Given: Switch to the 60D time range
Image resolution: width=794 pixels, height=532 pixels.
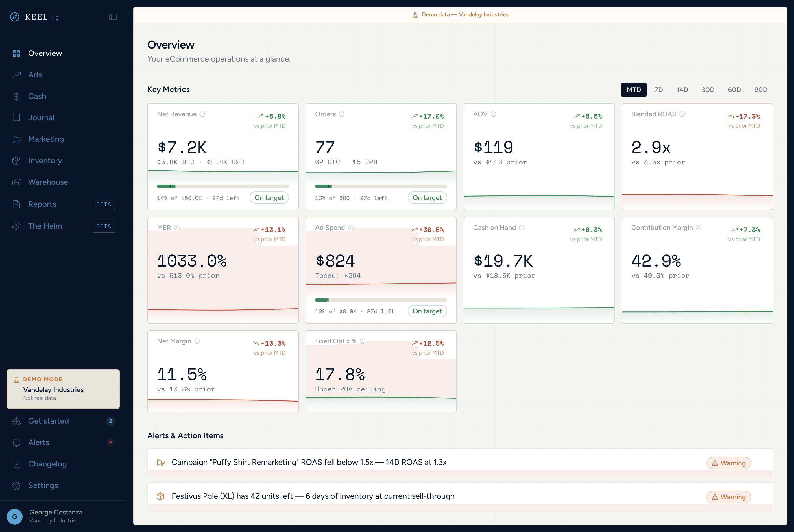Looking at the screenshot, I should click(x=734, y=90).
